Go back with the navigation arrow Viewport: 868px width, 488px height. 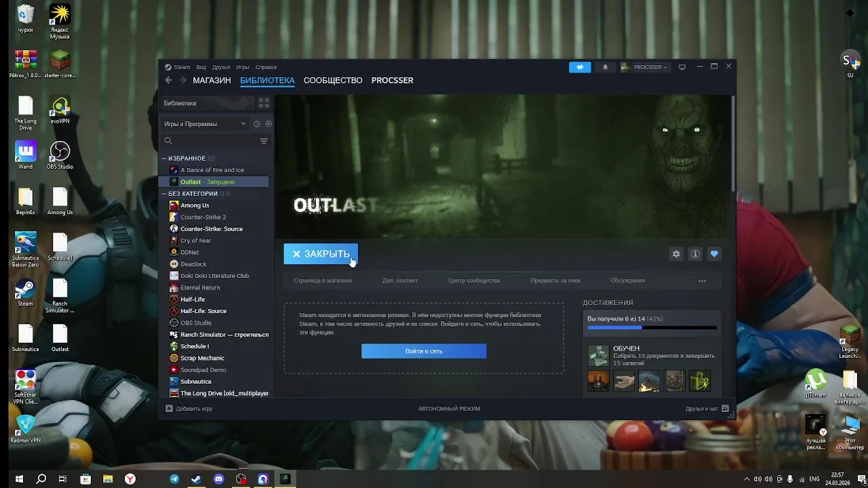[x=169, y=80]
